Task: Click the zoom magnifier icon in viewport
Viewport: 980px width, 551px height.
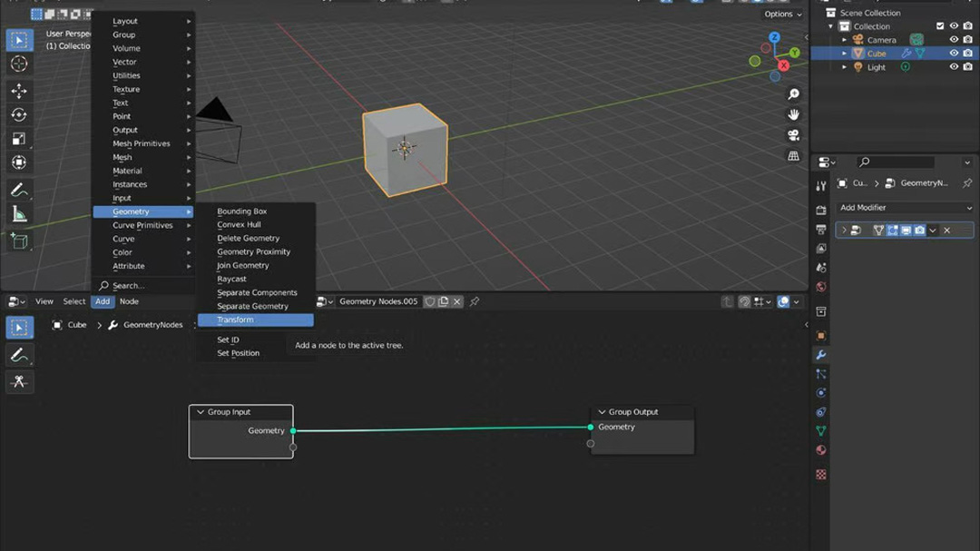Action: pos(793,93)
